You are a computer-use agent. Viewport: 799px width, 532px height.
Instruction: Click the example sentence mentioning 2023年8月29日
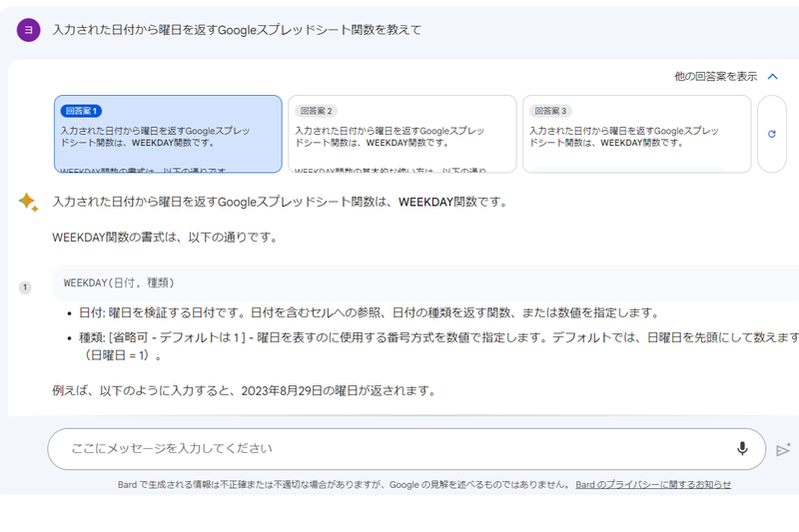[x=245, y=391]
